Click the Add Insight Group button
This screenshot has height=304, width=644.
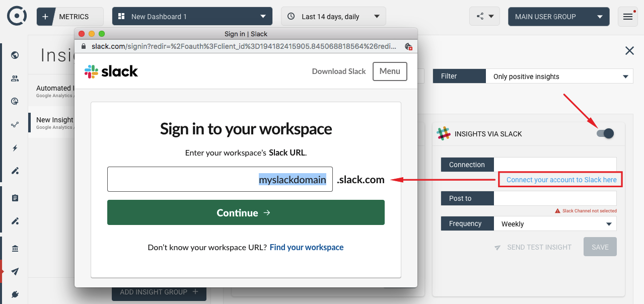point(159,292)
